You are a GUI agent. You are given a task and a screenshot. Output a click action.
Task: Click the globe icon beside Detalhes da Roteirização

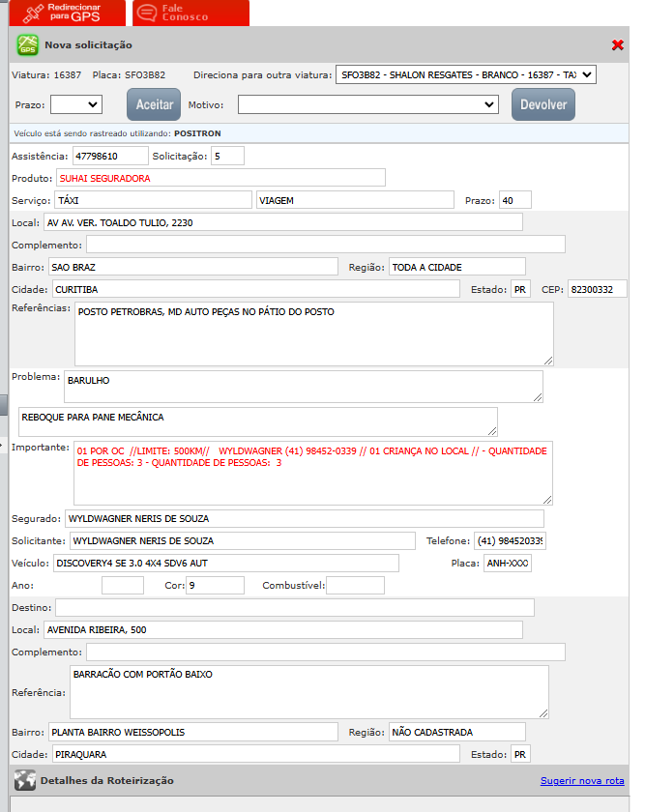pyautogui.click(x=25, y=780)
